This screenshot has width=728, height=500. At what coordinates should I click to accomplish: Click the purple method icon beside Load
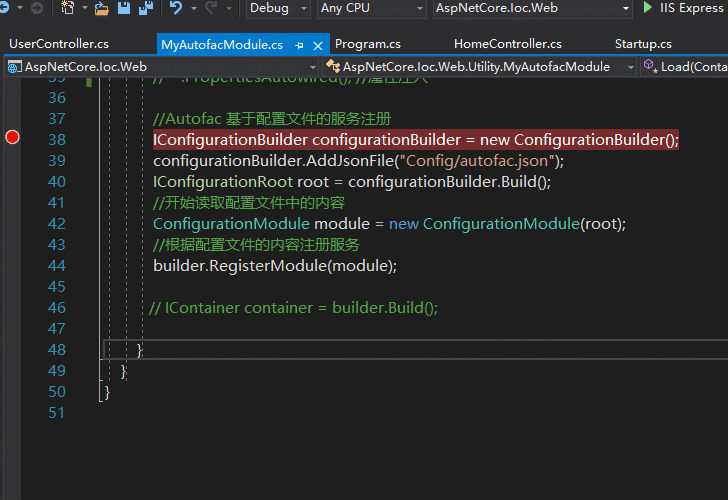point(650,66)
